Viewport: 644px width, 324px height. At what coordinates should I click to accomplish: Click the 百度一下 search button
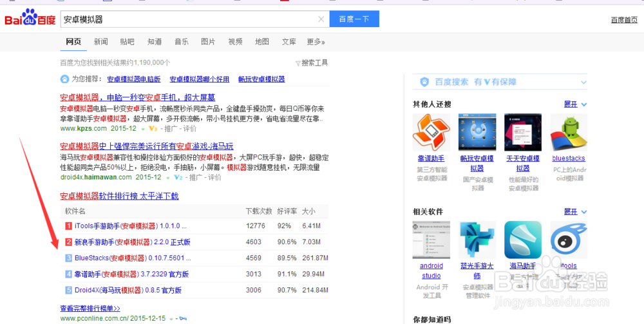tap(354, 19)
